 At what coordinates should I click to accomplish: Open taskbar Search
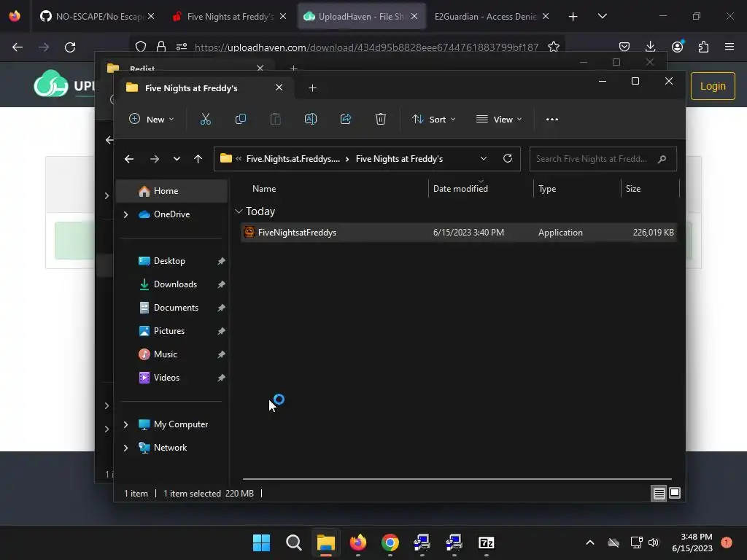(x=293, y=542)
